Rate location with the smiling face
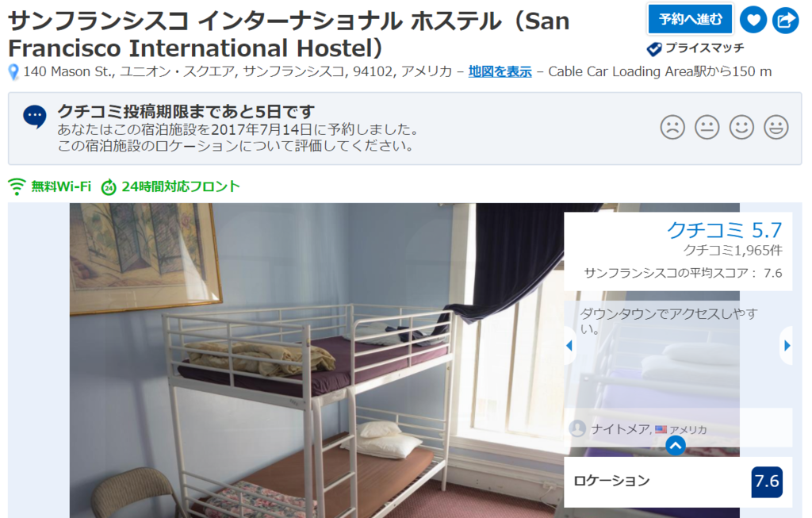The width and height of the screenshot is (812, 518). [741, 127]
